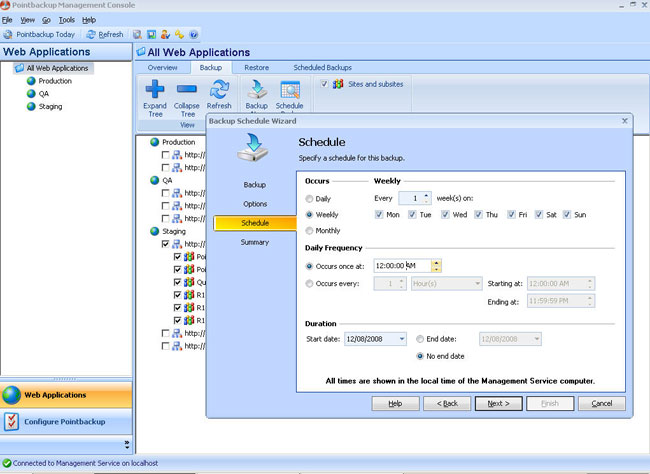Click Refresh in the top toolbar
650x474 pixels.
(105, 34)
